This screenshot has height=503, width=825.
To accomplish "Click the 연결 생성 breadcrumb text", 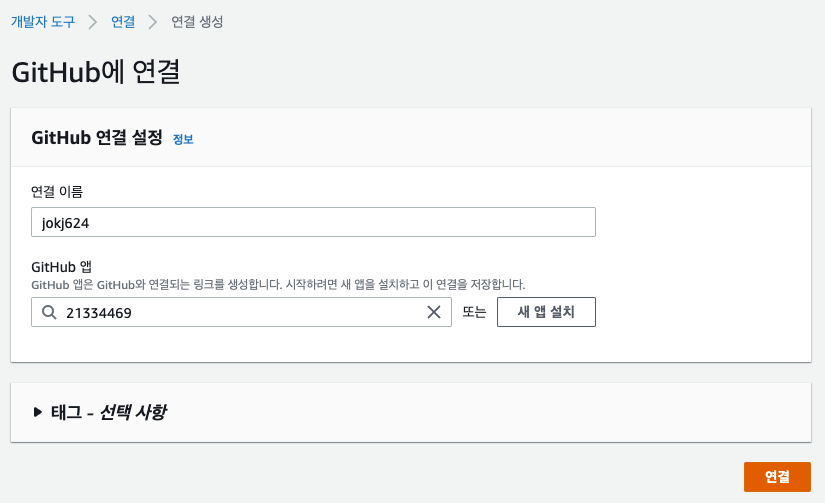I will tap(197, 22).
